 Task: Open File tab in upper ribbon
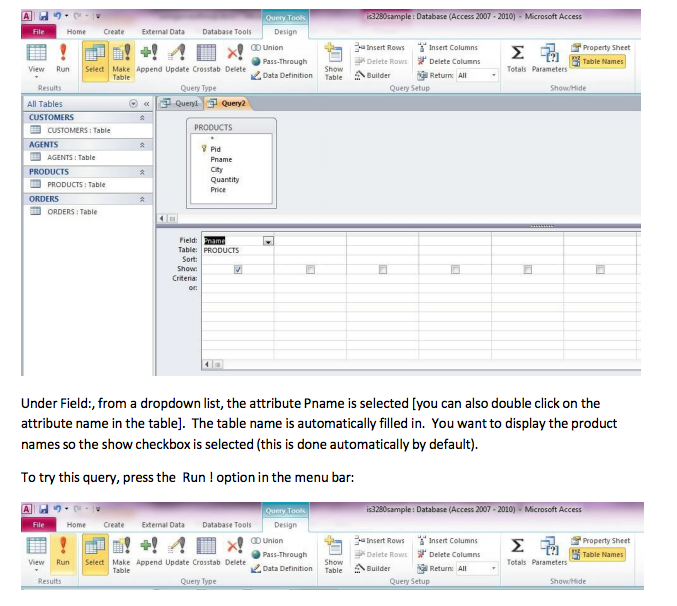pos(38,32)
